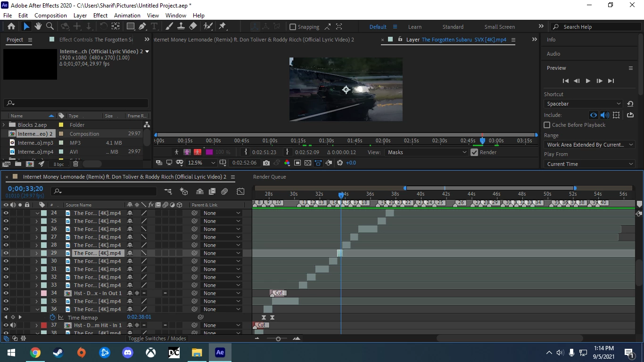
Task: Open the View Masks dropdown
Action: (426, 152)
